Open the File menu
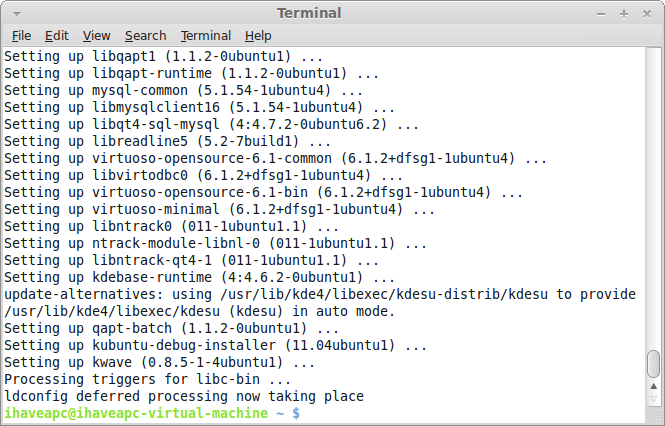This screenshot has height=426, width=665. pyautogui.click(x=21, y=36)
